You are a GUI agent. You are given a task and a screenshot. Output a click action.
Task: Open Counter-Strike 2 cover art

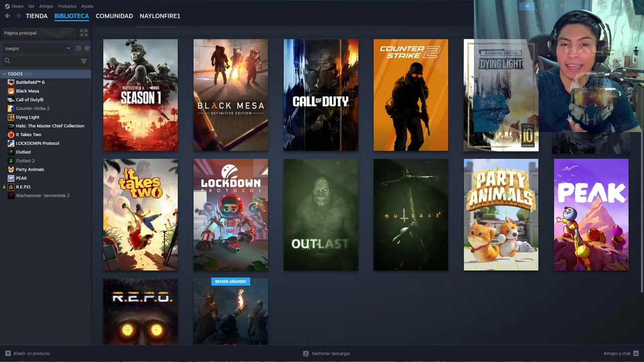[x=411, y=95]
